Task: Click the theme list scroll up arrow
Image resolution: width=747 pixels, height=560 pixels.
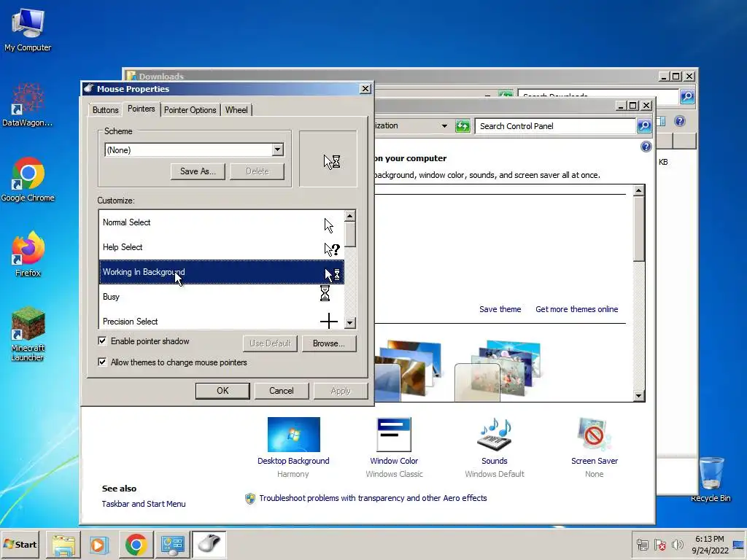Action: point(639,191)
